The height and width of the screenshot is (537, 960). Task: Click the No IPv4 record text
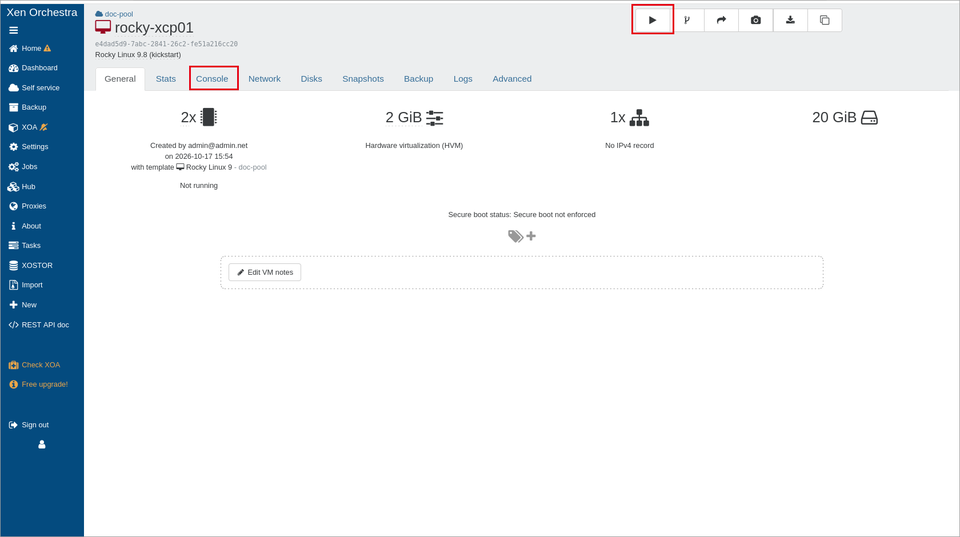pyautogui.click(x=629, y=146)
